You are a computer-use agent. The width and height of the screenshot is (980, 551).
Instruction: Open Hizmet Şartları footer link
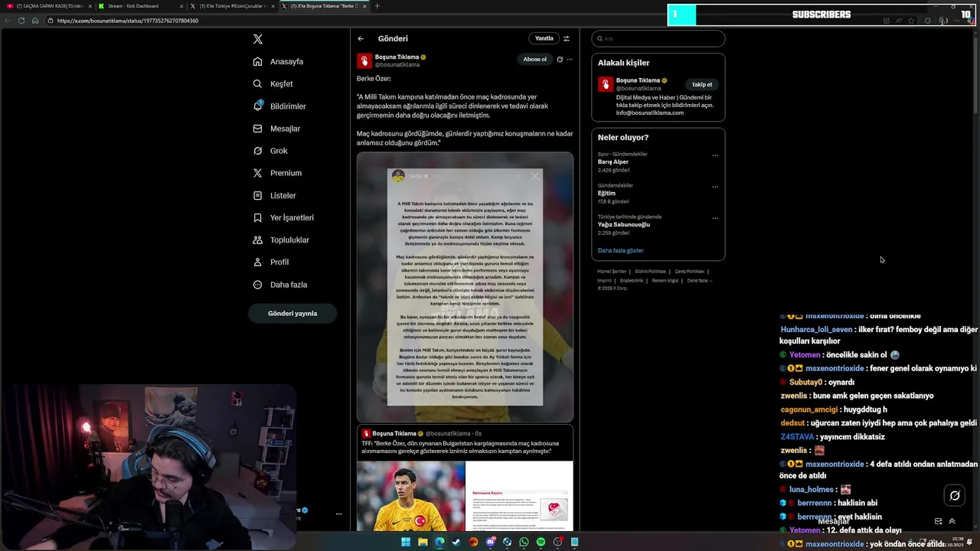click(x=612, y=272)
